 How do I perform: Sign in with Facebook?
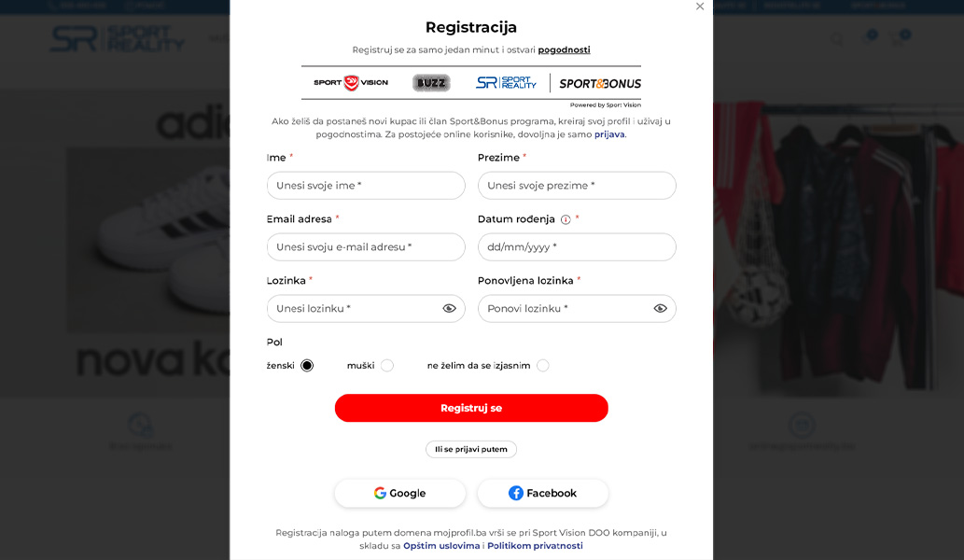click(543, 493)
